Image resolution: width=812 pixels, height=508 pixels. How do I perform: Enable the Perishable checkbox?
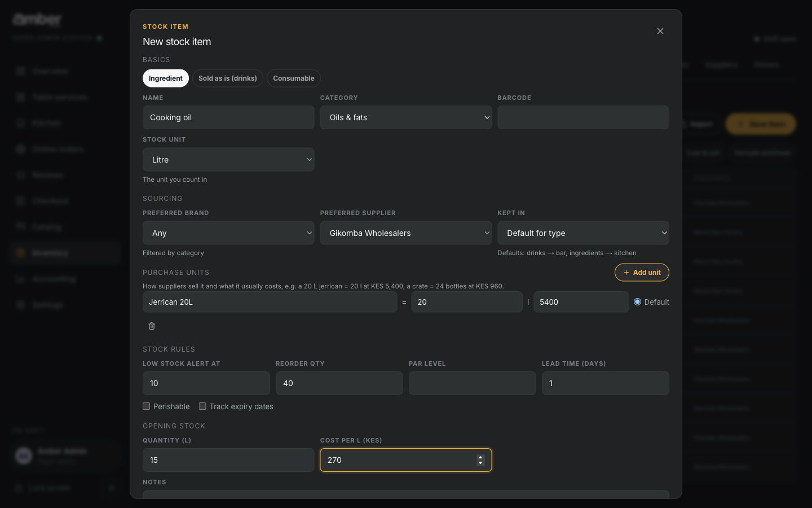[x=147, y=406]
